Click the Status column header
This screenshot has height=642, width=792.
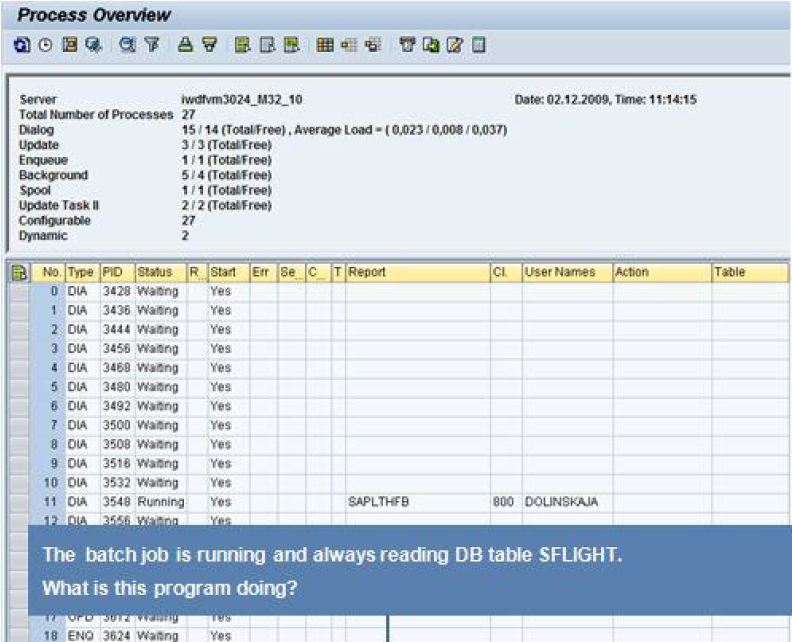pos(161,272)
